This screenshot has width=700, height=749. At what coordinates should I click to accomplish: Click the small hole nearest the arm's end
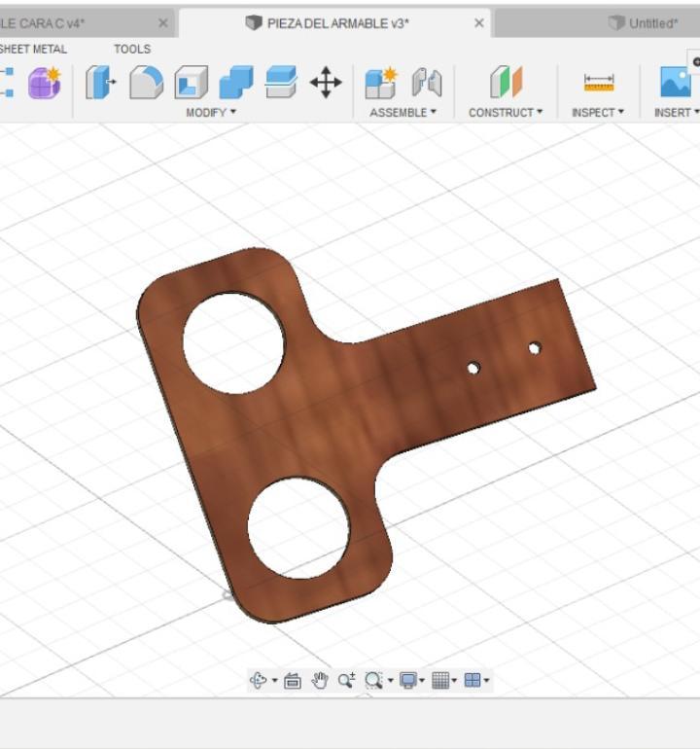(x=535, y=348)
